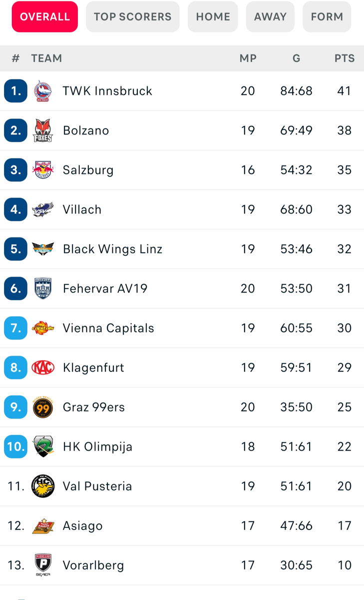The height and width of the screenshot is (600, 364).
Task: Click the Villach team logo
Action: point(43,209)
